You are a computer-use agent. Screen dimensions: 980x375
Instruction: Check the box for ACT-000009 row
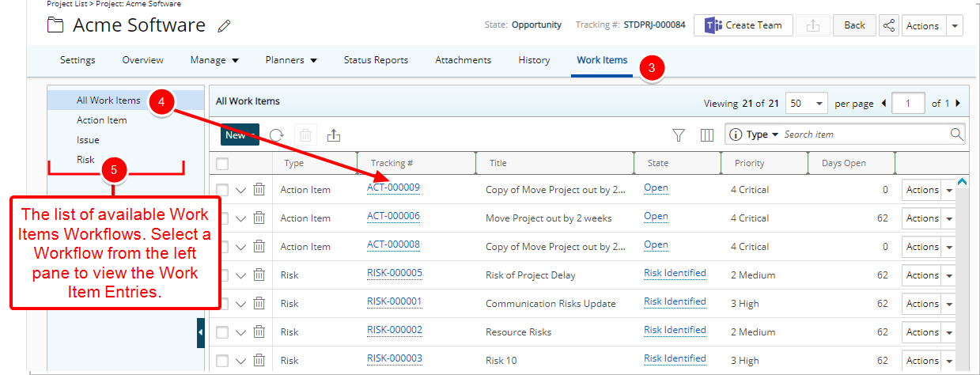click(222, 189)
